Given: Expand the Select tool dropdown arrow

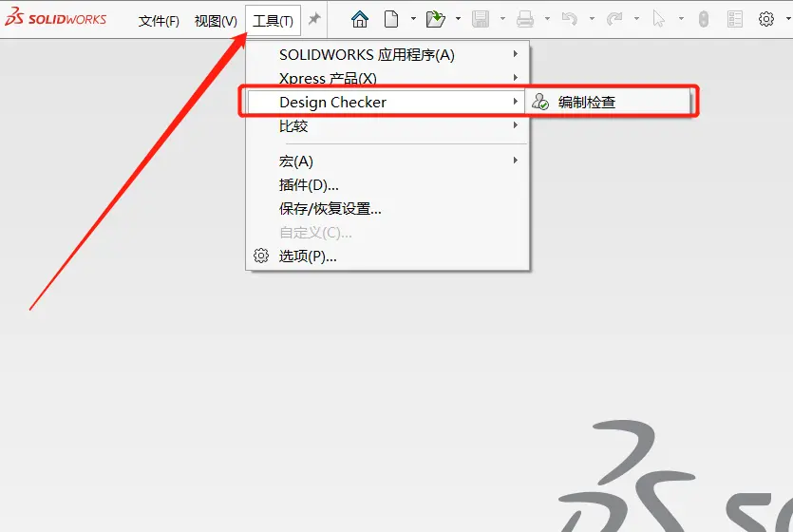Looking at the screenshot, I should (681, 19).
